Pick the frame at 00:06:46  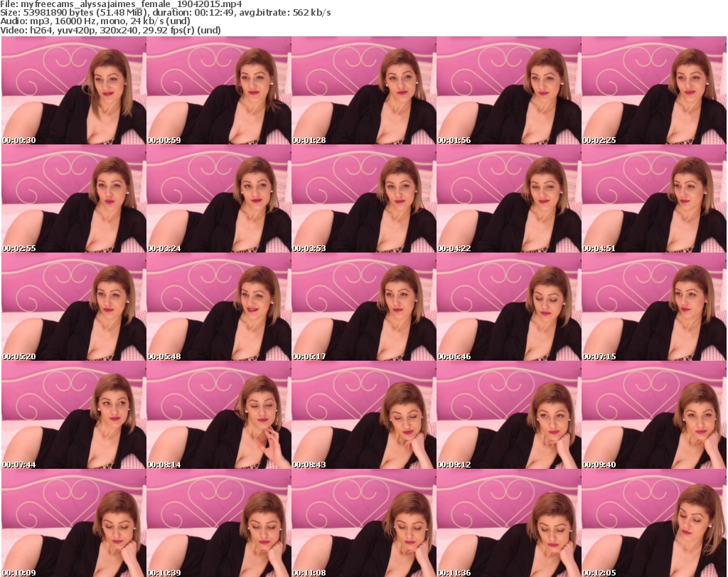509,307
